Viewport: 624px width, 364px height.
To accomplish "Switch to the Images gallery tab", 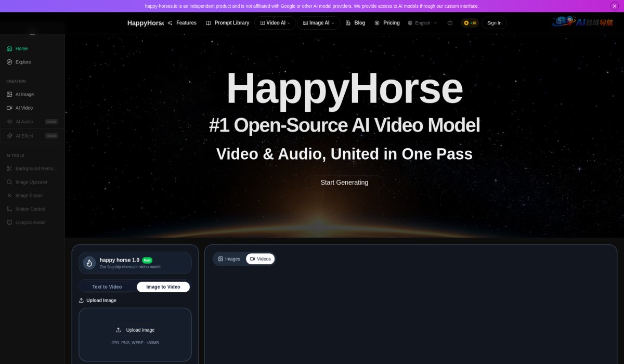I will [x=229, y=259].
